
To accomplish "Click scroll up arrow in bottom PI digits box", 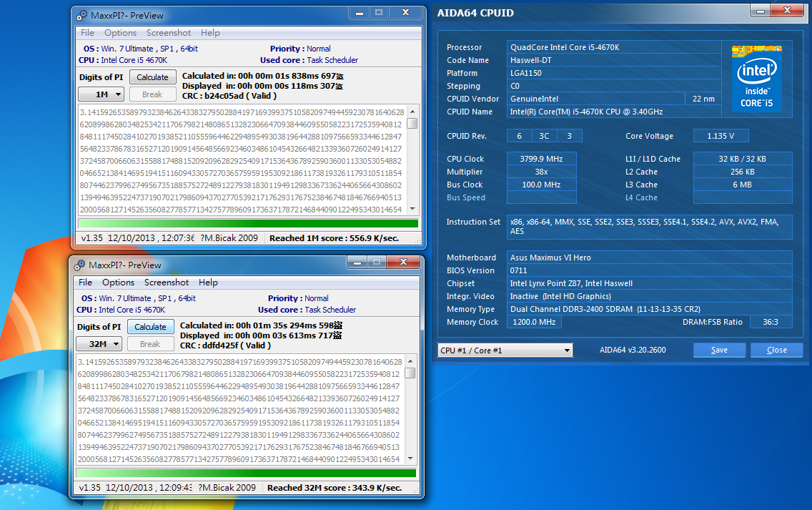I will point(410,361).
